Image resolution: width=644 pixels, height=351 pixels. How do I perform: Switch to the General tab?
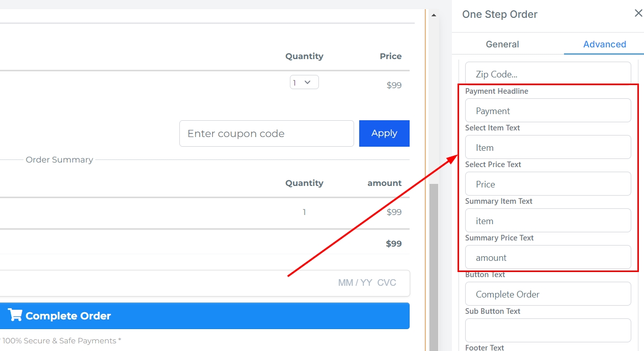tap(502, 44)
